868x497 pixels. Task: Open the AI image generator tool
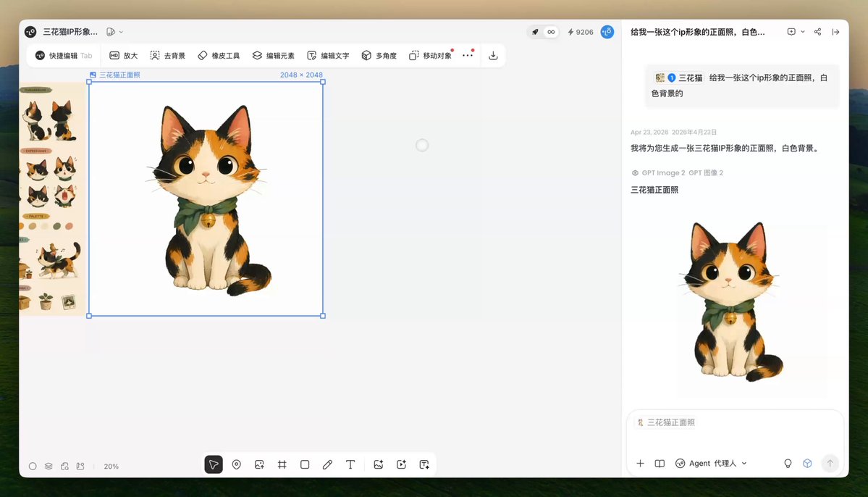point(379,464)
